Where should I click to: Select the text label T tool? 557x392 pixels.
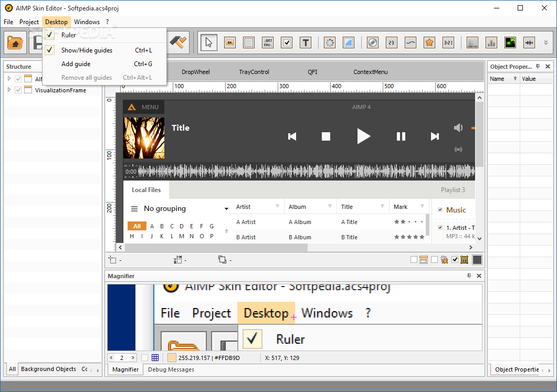[x=306, y=43]
